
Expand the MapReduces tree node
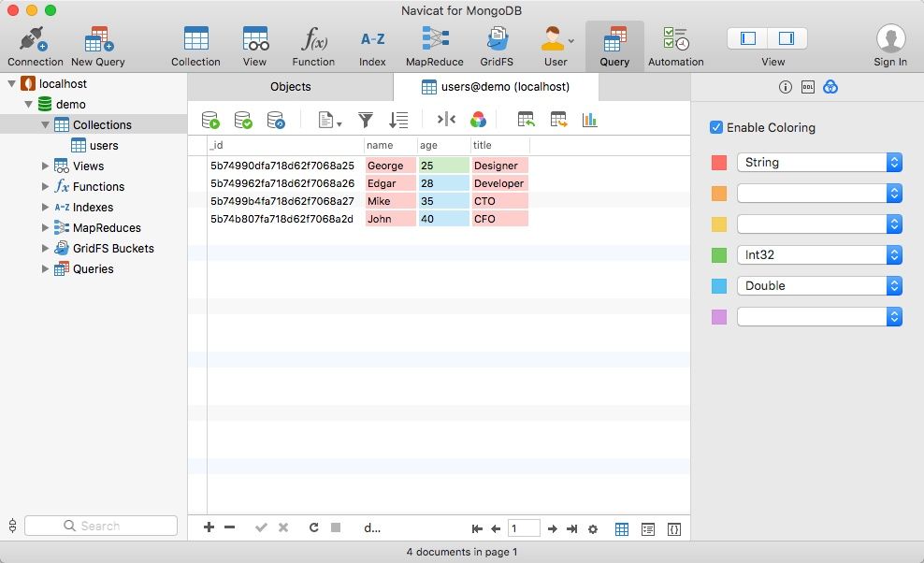tap(45, 228)
